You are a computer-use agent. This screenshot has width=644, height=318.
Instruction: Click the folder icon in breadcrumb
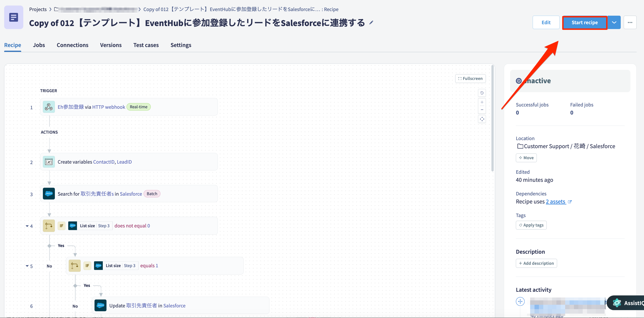tap(56, 9)
